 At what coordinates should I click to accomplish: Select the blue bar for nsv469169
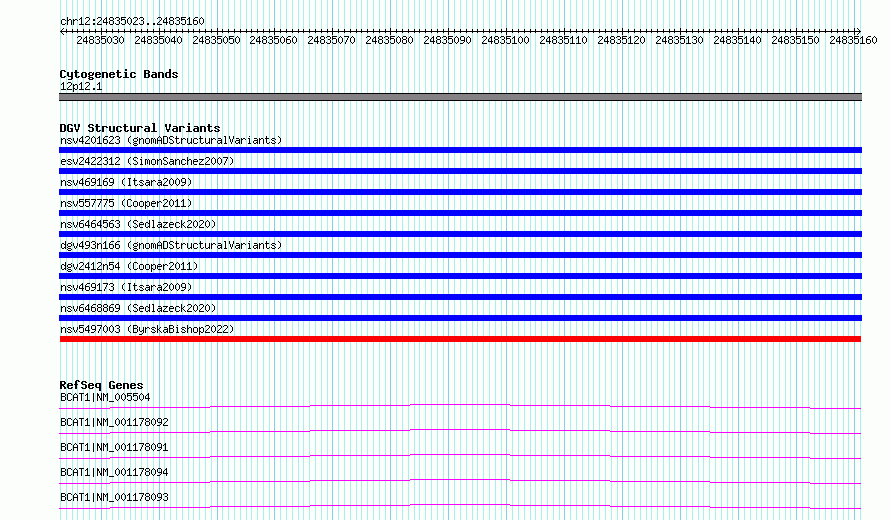[460, 192]
